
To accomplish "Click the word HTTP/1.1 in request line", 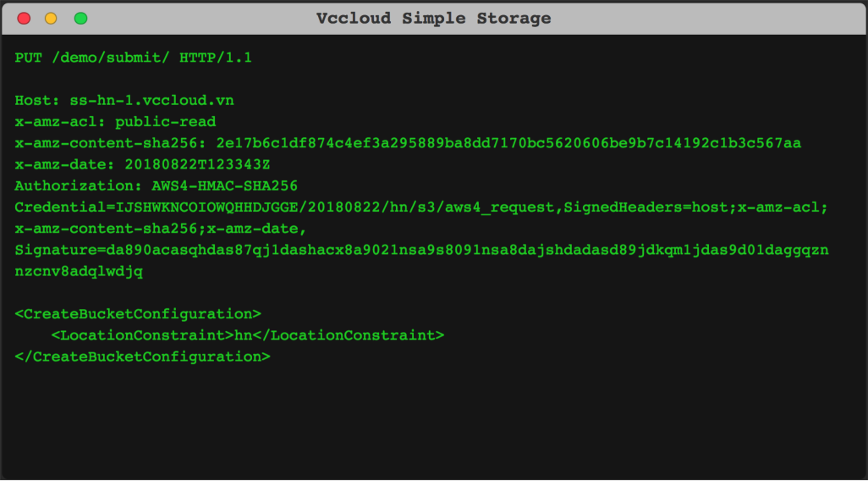I will point(216,58).
